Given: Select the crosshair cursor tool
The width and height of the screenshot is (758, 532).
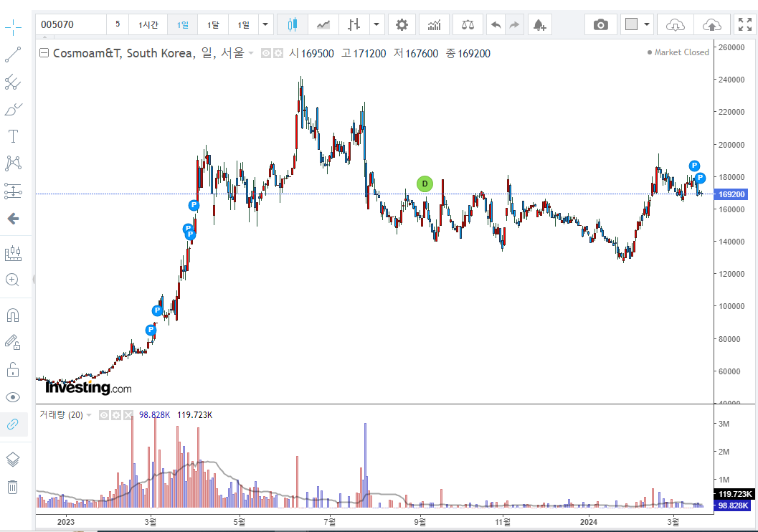Looking at the screenshot, I should 13,27.
